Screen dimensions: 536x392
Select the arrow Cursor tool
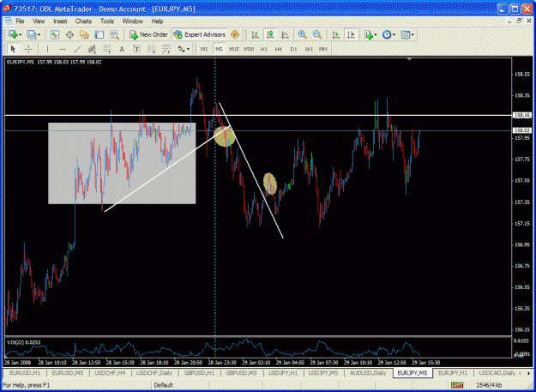click(x=14, y=49)
